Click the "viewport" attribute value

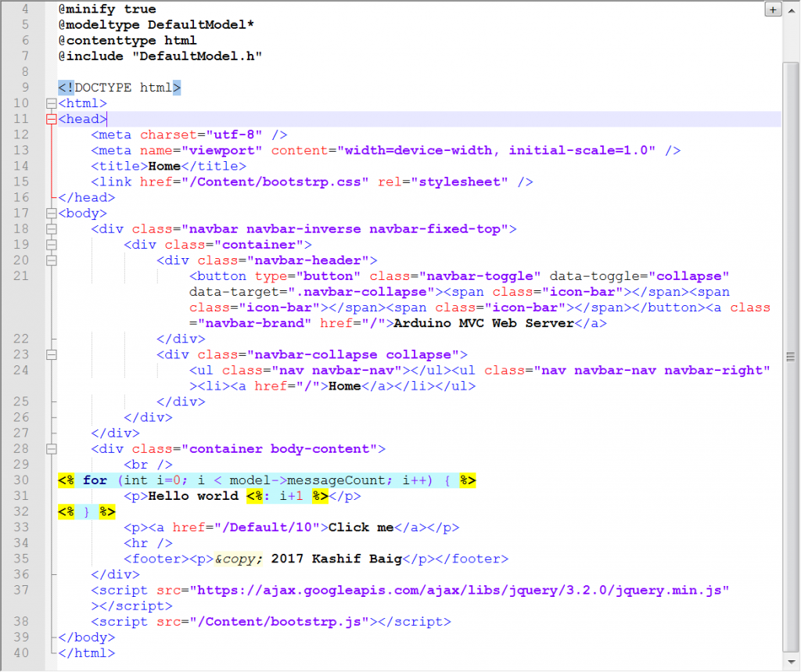222,151
